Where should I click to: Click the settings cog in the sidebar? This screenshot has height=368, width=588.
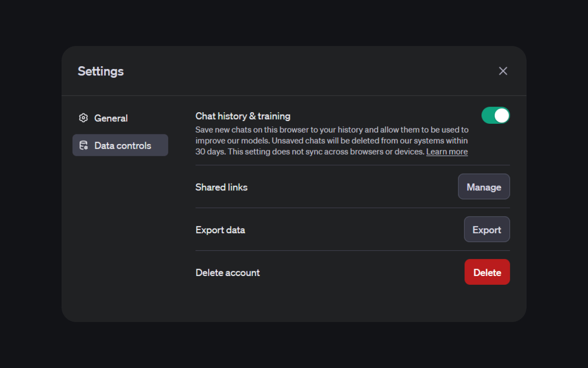[x=83, y=118]
